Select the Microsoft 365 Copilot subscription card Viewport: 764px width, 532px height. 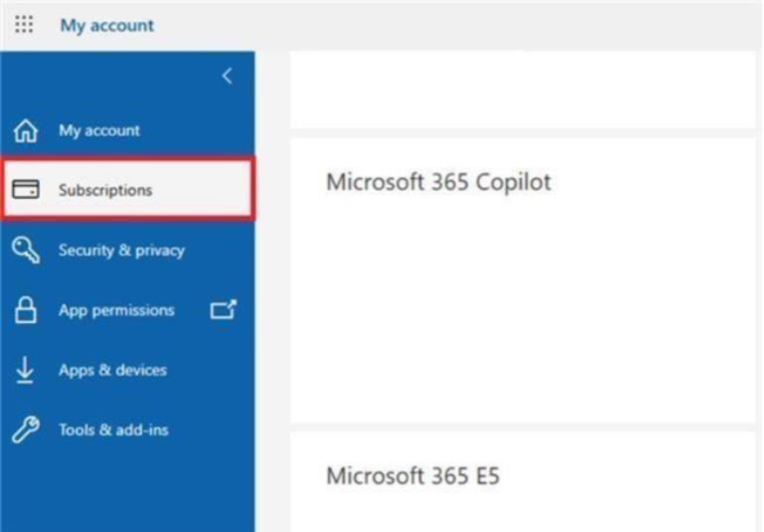tap(522, 282)
